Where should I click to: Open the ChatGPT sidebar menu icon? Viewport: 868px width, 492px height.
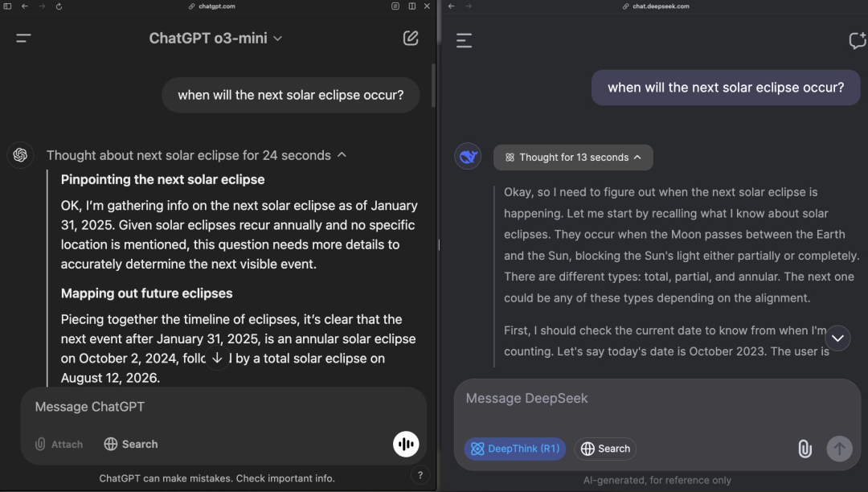pos(23,39)
